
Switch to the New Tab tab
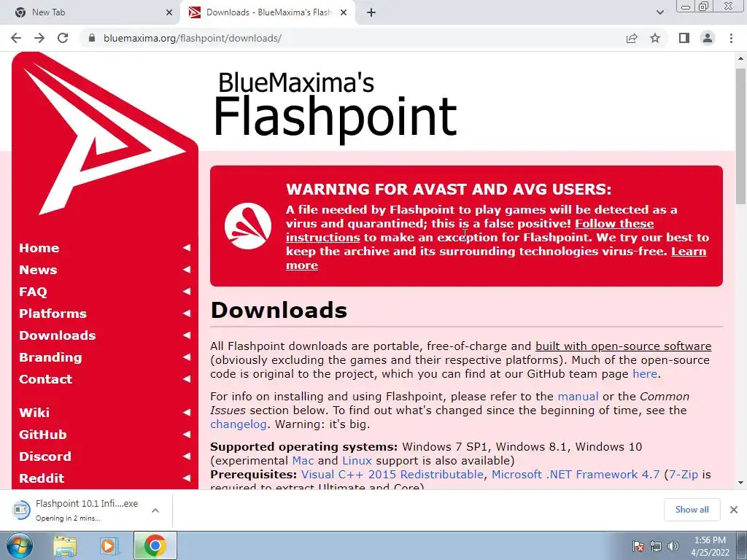click(x=90, y=12)
